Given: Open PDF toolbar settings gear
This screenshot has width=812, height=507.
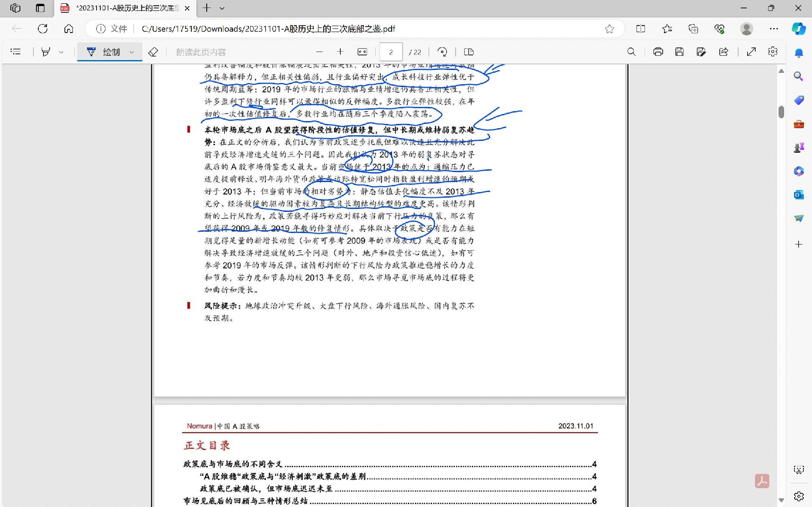Looking at the screenshot, I should [x=773, y=52].
